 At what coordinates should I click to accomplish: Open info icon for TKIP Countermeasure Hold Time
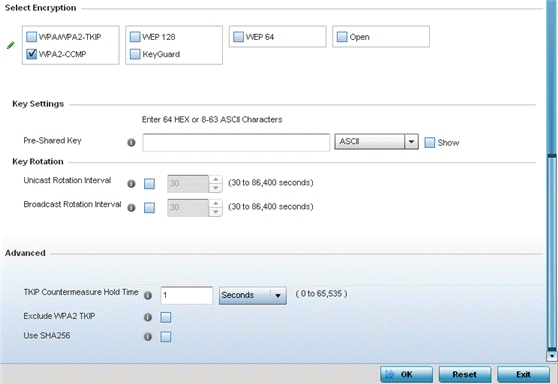[148, 295]
